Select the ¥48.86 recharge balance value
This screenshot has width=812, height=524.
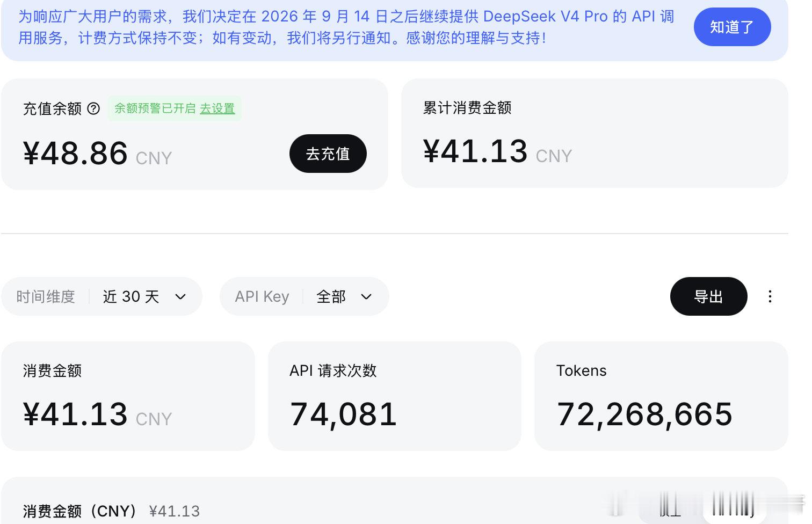point(76,154)
